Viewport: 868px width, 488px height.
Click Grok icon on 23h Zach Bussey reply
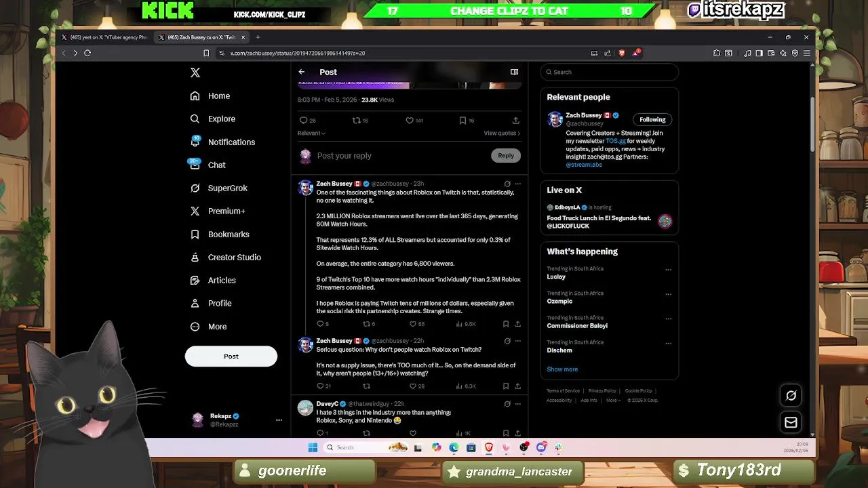pos(507,184)
